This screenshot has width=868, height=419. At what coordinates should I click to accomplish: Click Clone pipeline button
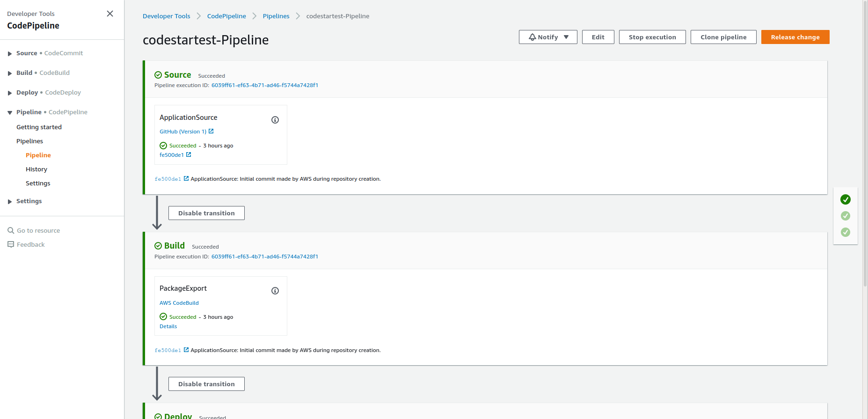coord(723,37)
